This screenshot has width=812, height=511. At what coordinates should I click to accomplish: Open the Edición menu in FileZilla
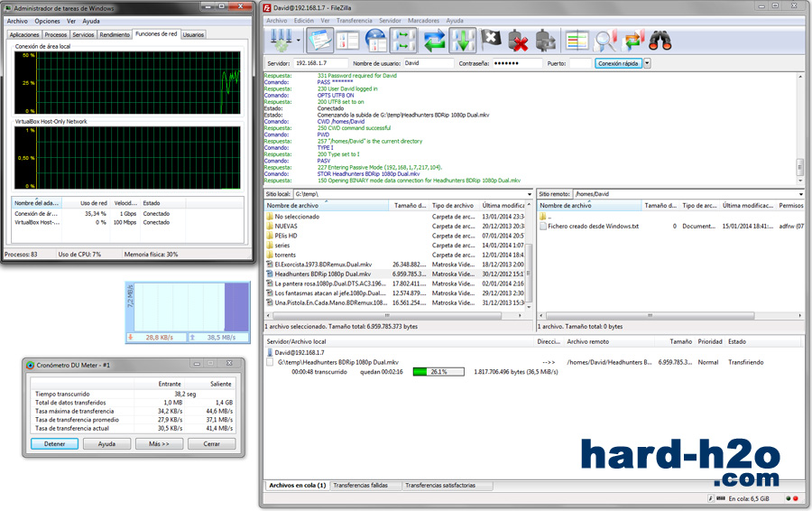304,21
